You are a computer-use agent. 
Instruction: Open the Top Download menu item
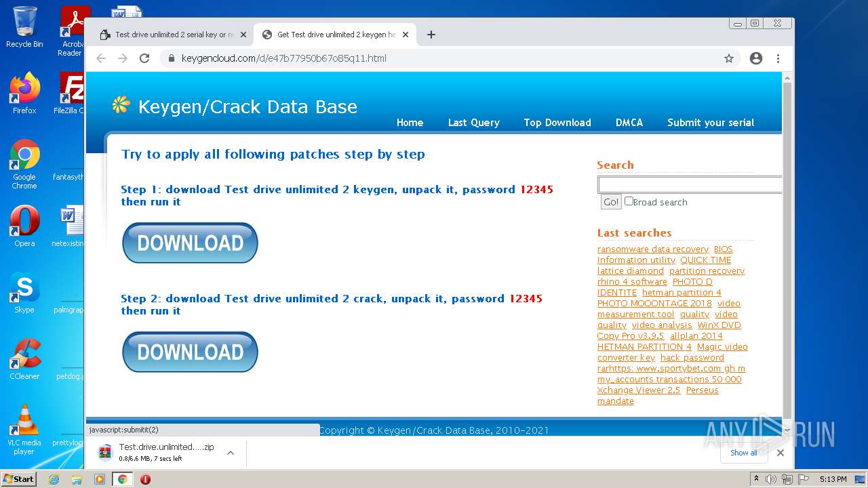click(x=557, y=123)
